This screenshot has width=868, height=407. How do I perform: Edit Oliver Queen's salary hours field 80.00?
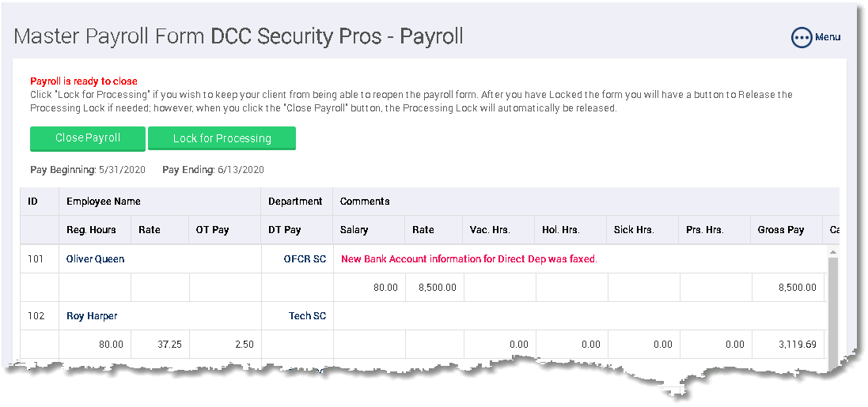tap(370, 288)
